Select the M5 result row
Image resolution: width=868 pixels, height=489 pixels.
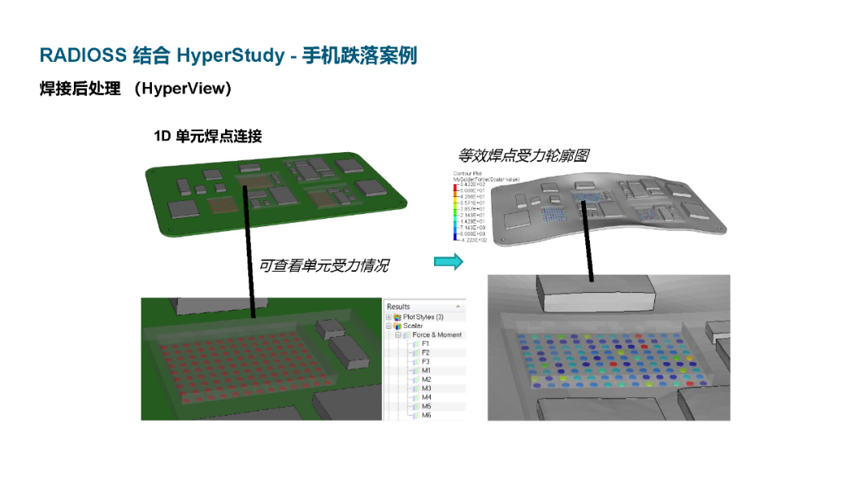coord(424,406)
